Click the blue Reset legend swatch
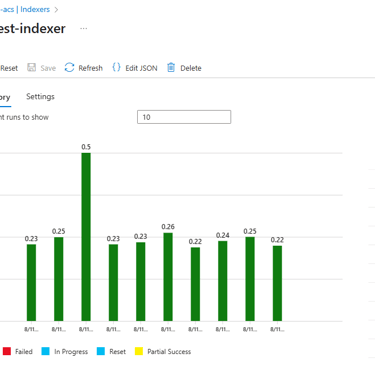This screenshot has width=375, height=366. click(x=101, y=351)
